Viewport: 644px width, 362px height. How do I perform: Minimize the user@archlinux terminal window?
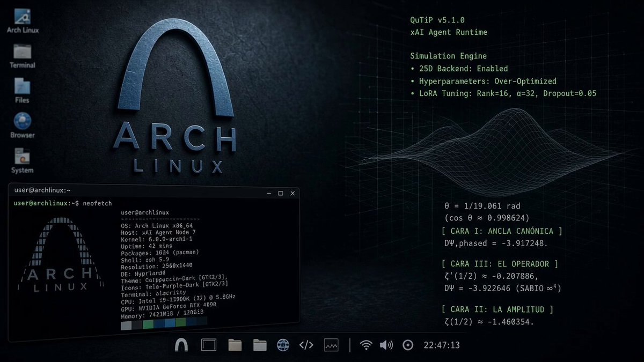coord(268,193)
